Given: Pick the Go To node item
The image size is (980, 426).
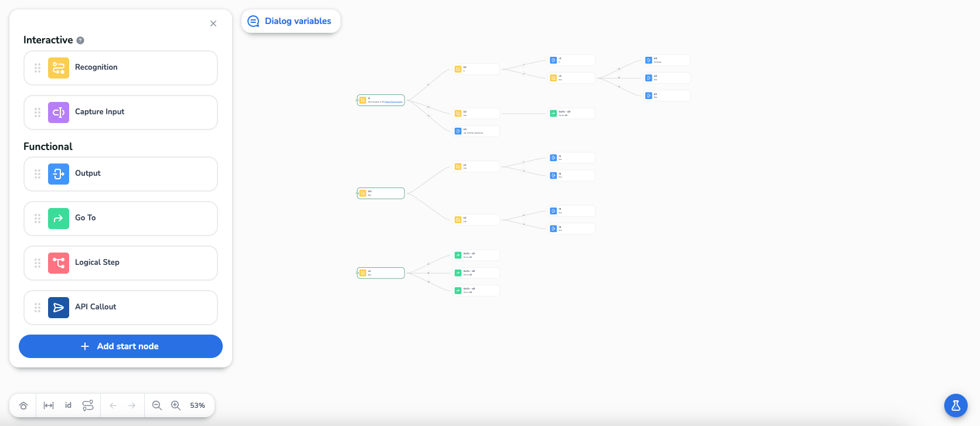Looking at the screenshot, I should [121, 219].
